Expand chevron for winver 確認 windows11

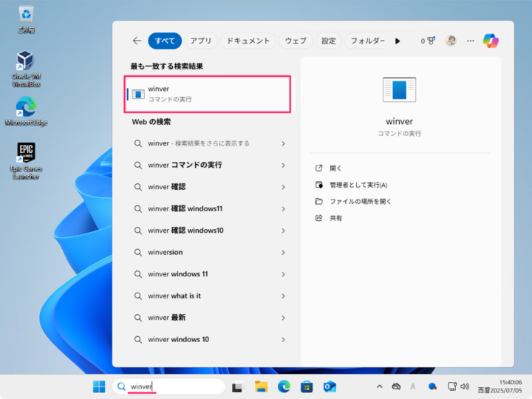coord(283,209)
